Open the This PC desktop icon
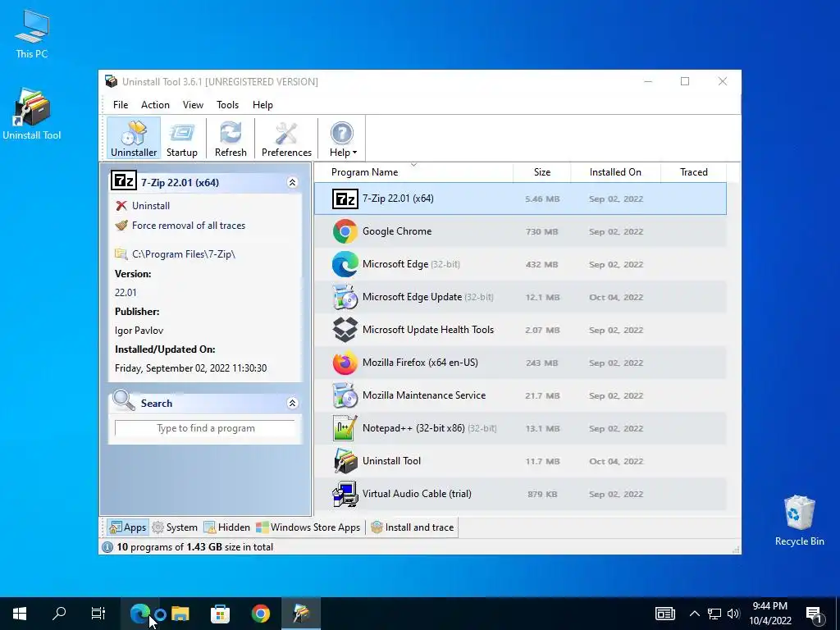 32,34
